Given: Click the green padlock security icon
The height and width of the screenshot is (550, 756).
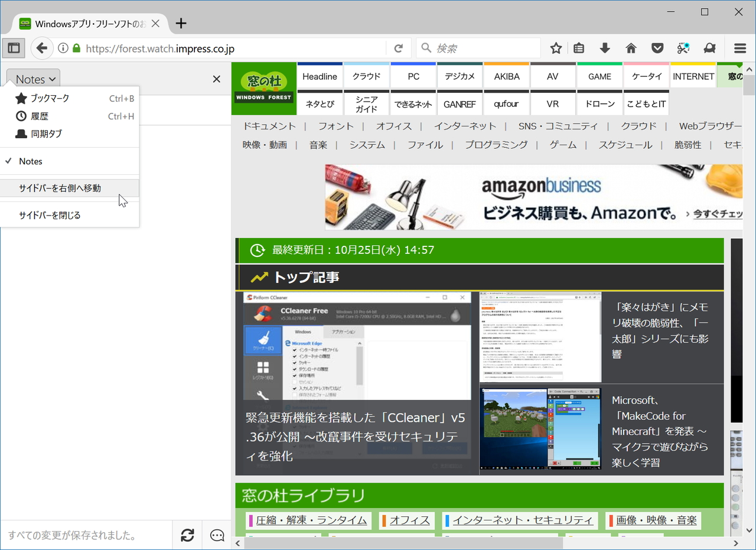Looking at the screenshot, I should [76, 48].
